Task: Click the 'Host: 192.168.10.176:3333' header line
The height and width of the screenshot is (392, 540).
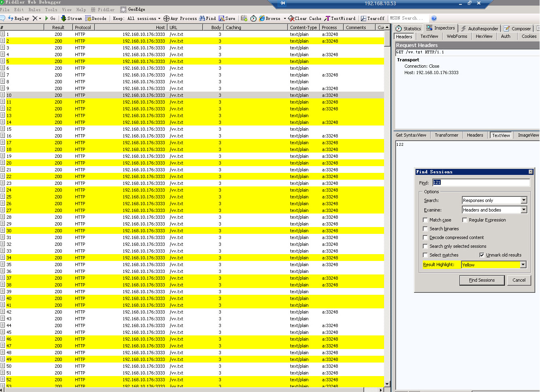Action: [x=431, y=73]
